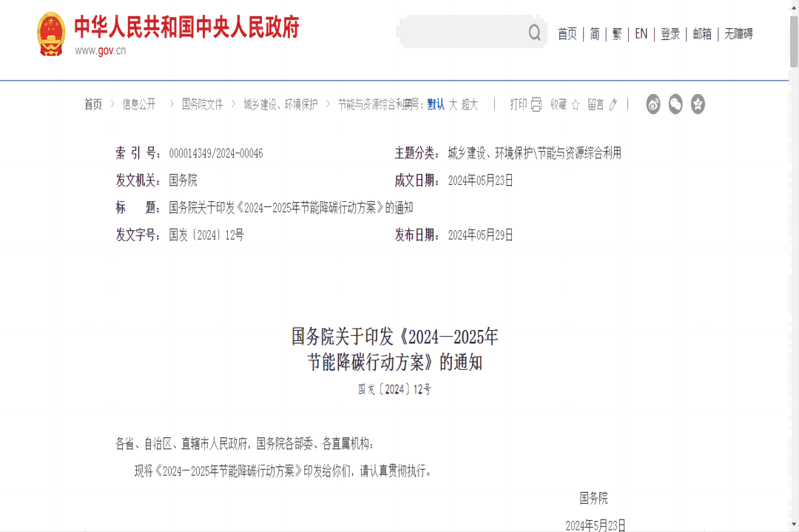
Task: Click the title text in the 标题 row
Action: pyautogui.click(x=291, y=207)
